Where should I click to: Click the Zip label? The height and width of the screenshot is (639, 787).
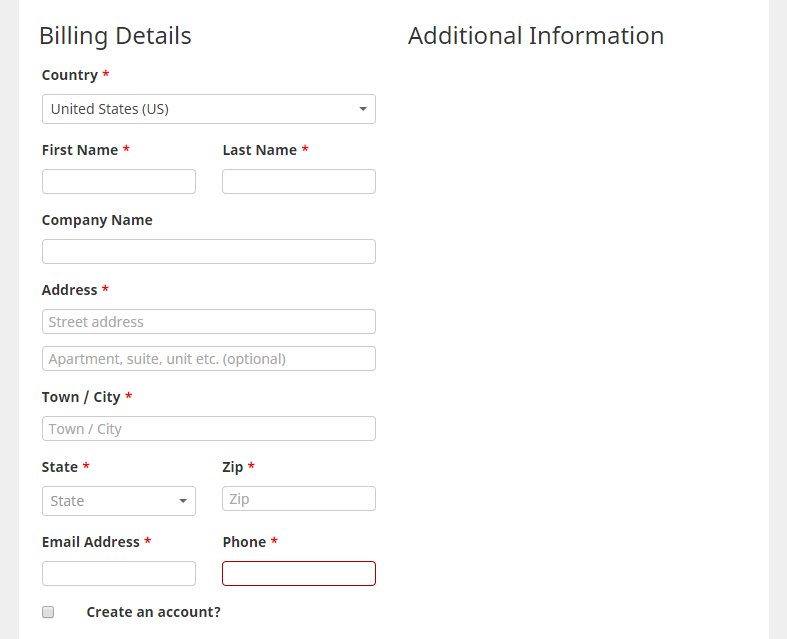pos(233,467)
